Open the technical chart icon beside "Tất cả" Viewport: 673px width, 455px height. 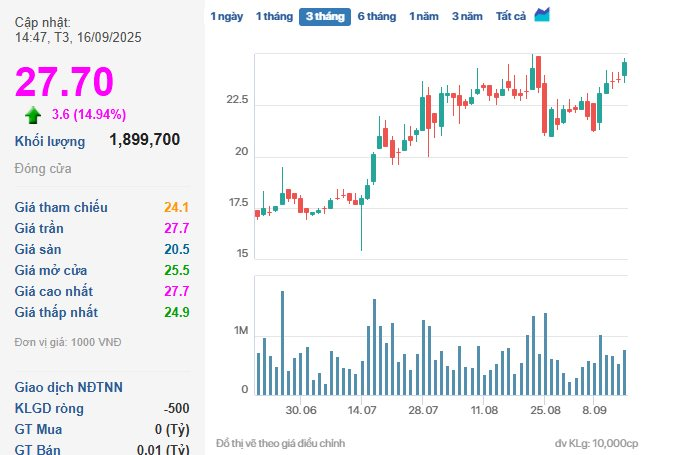coord(542,15)
